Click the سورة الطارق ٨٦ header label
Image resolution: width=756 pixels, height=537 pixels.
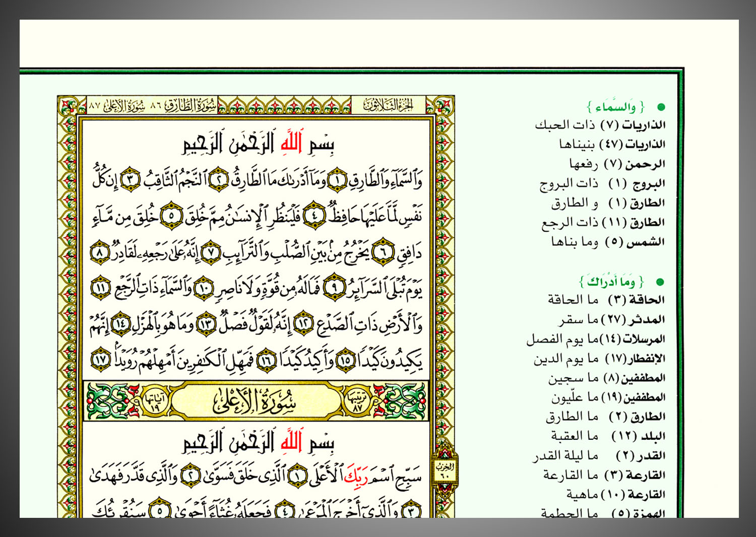(183, 105)
